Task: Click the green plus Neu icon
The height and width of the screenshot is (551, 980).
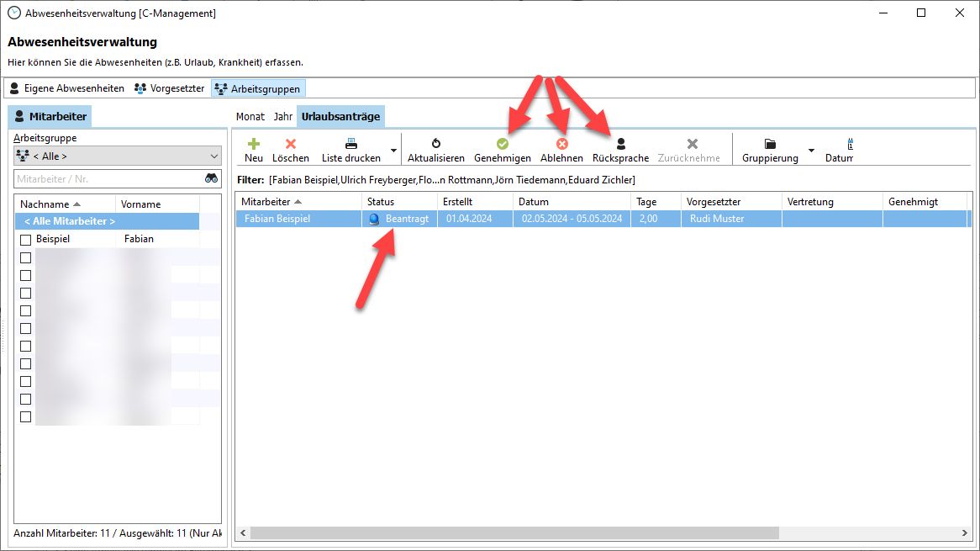Action: tap(254, 144)
